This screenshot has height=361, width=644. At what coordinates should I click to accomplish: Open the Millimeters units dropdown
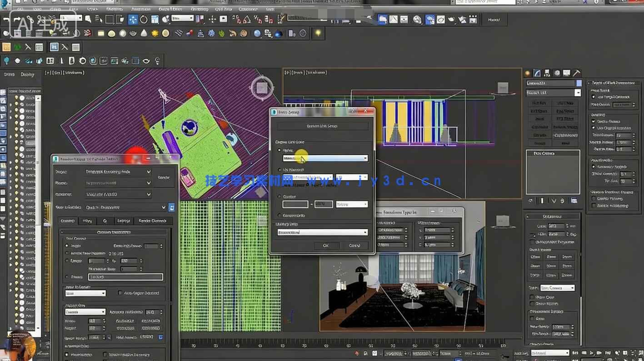click(324, 158)
